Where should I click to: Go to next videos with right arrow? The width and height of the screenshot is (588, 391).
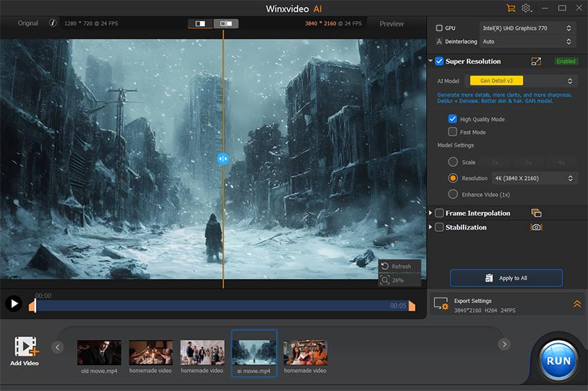pos(504,344)
